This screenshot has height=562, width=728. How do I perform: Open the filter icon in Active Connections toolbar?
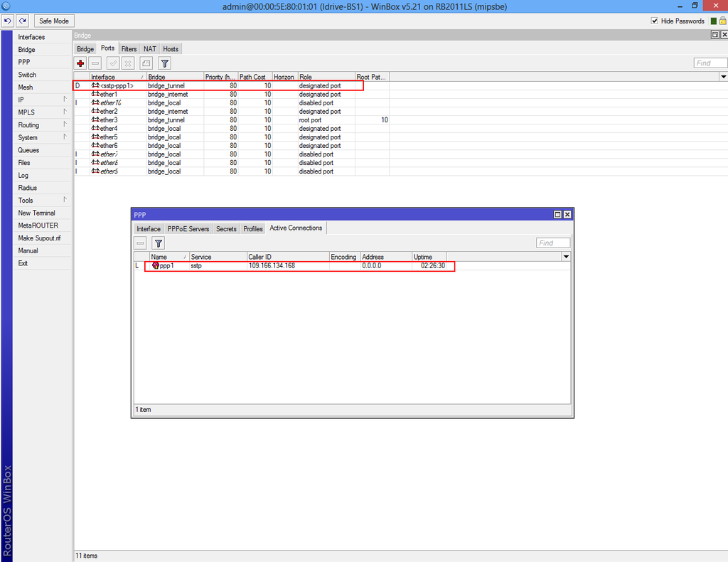pyautogui.click(x=158, y=243)
